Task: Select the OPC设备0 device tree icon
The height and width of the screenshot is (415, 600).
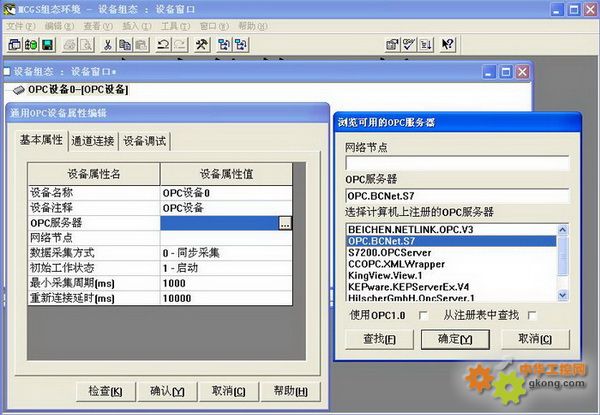Action: (19, 90)
